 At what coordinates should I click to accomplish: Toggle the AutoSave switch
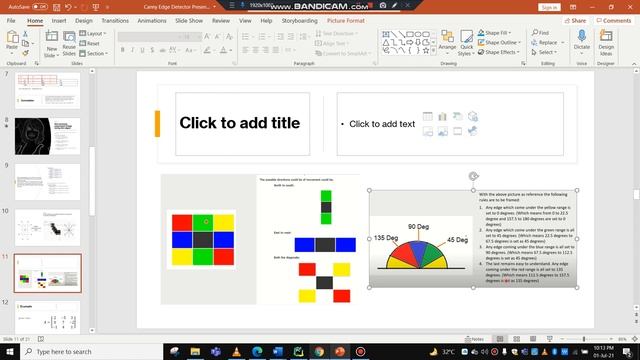40,7
